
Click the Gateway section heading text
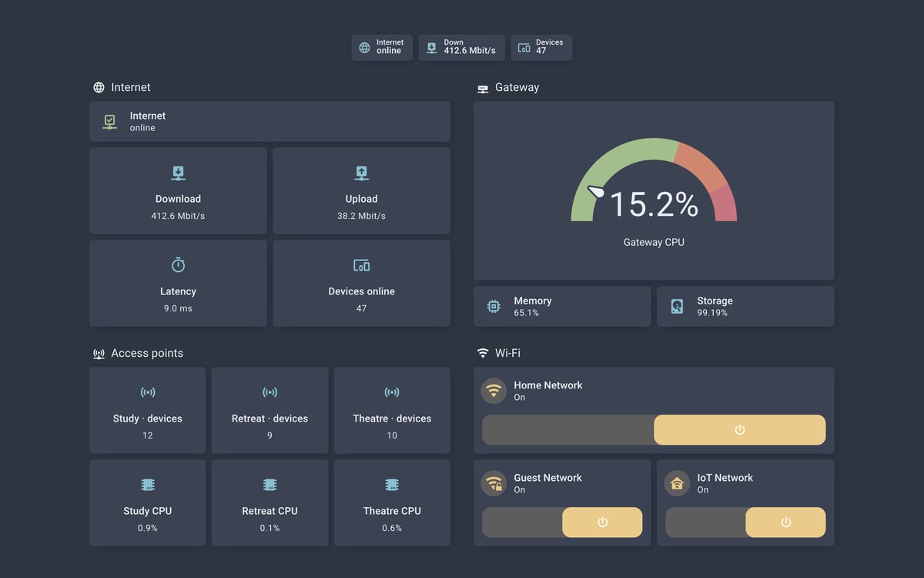tap(517, 88)
